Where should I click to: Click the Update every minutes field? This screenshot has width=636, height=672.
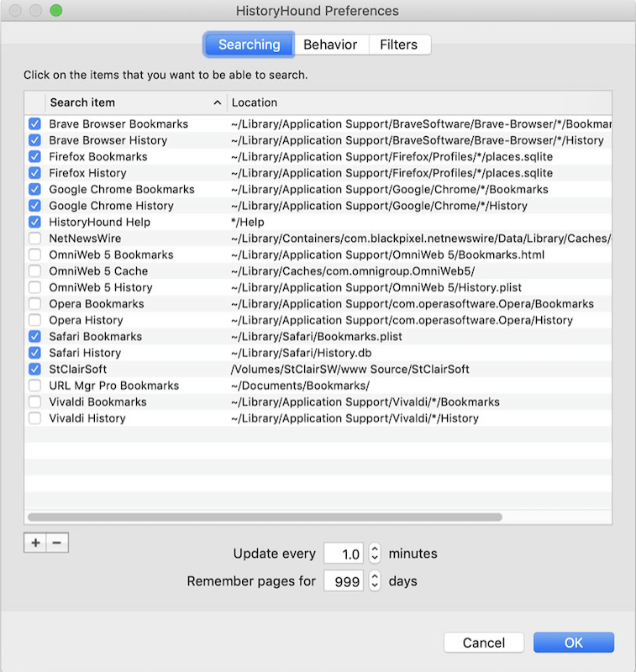pyautogui.click(x=344, y=554)
